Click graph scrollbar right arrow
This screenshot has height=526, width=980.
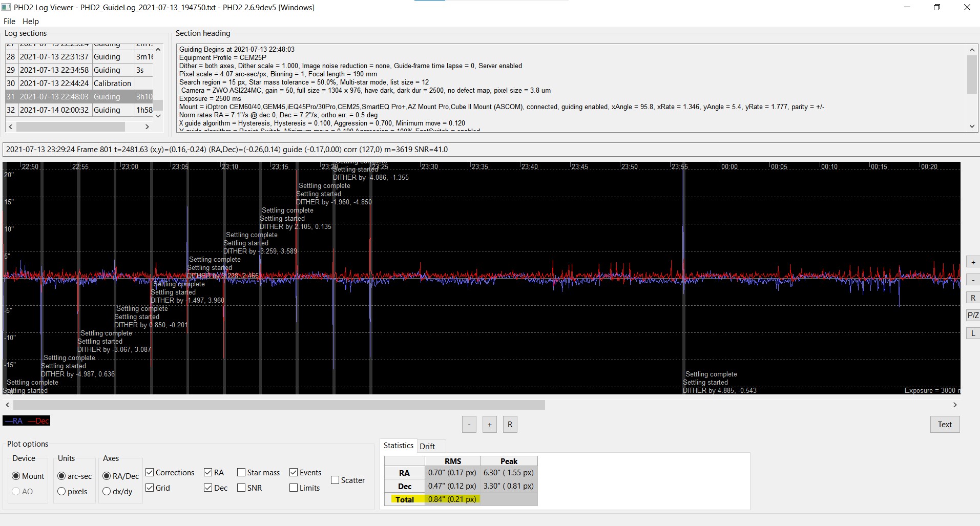coord(955,405)
